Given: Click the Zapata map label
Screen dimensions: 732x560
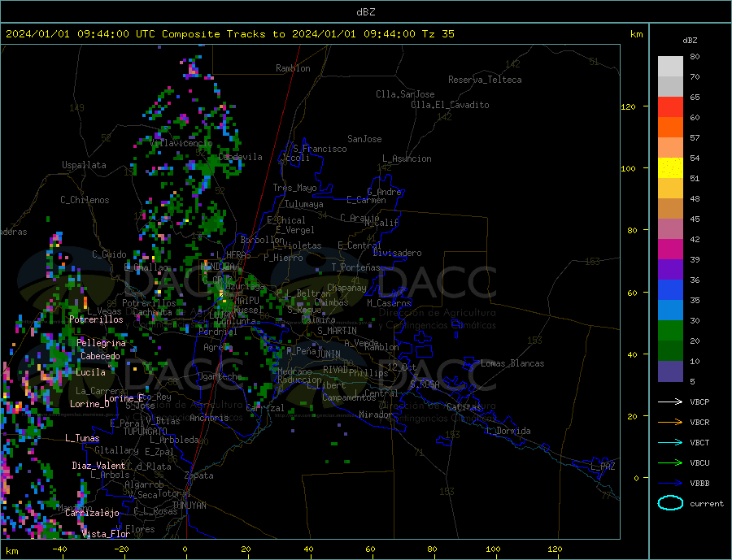Looking at the screenshot, I should click(199, 475).
